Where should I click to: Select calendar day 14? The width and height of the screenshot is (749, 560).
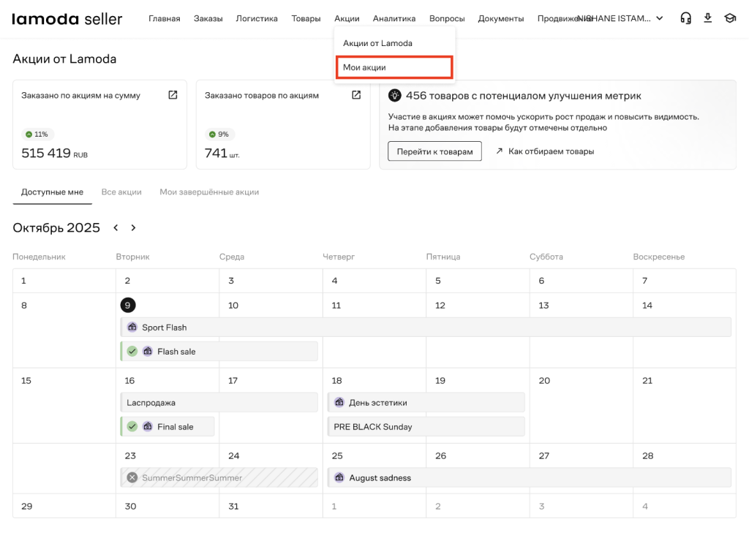(647, 305)
